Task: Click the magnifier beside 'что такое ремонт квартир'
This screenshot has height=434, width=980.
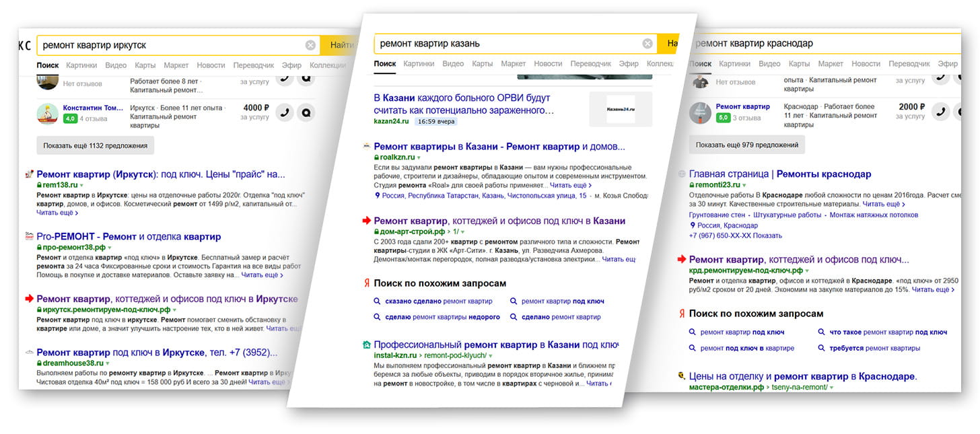Action: point(822,332)
